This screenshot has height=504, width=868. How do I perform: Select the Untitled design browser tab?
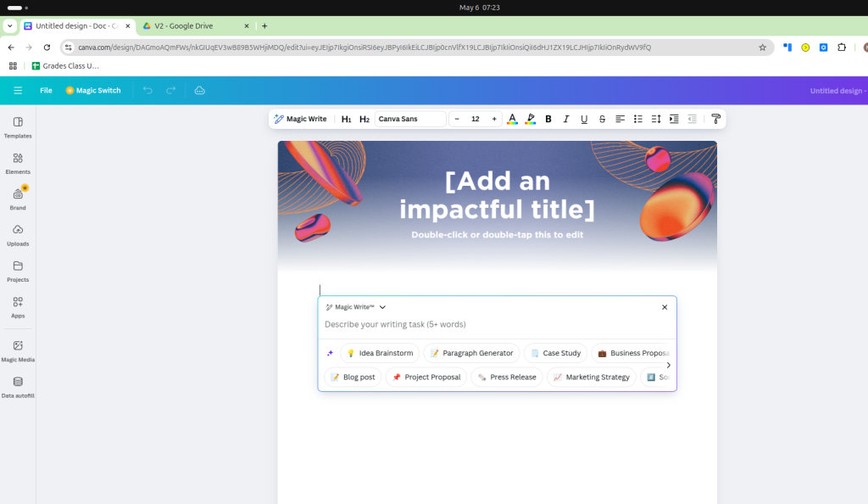(77, 26)
